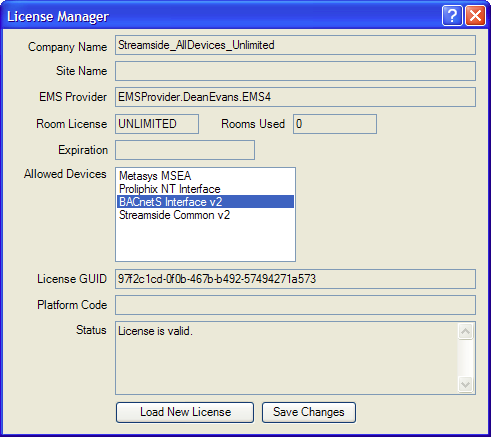Click the License Manager title bar

220,16
